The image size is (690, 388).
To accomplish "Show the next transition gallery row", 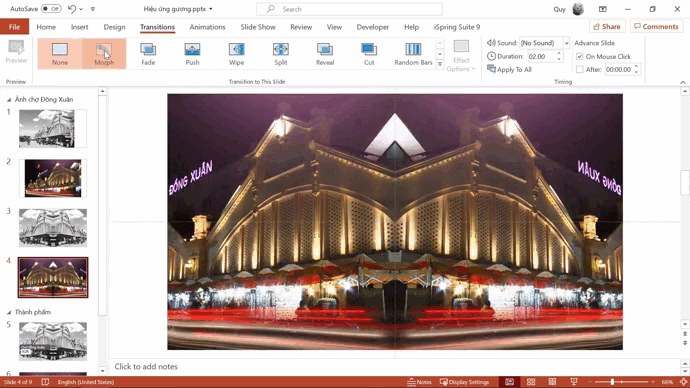I will coord(440,54).
